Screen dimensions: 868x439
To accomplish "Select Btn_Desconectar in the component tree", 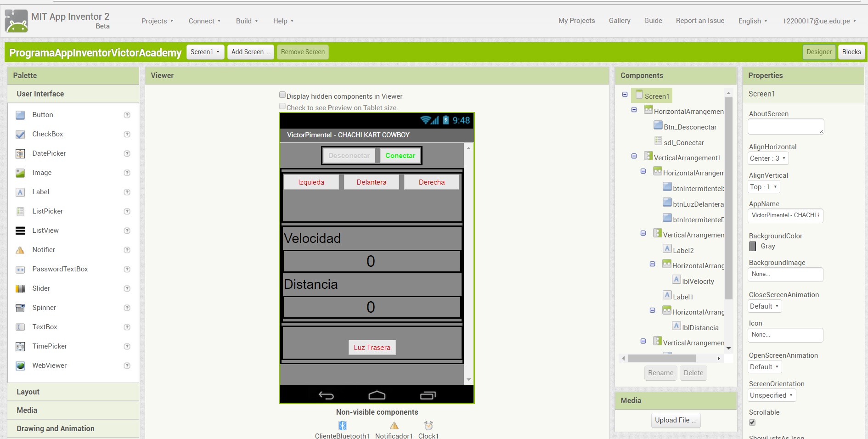I will pyautogui.click(x=690, y=127).
